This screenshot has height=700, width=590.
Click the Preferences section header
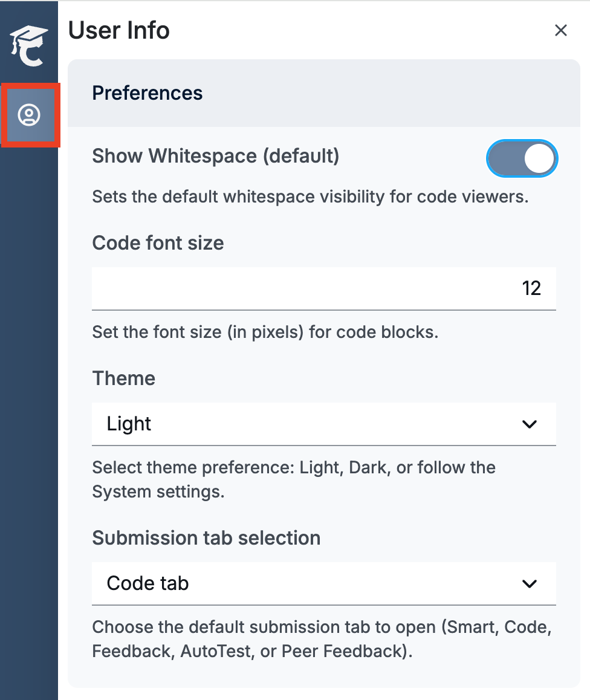[x=147, y=93]
